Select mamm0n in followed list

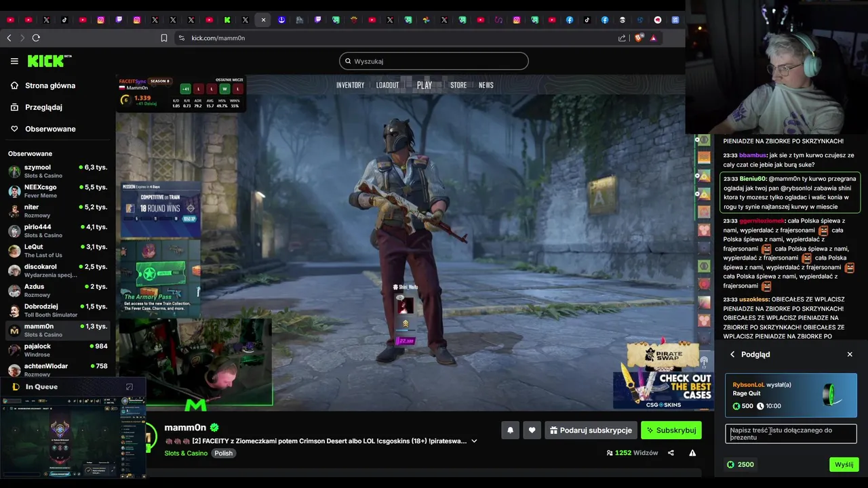click(57, 330)
